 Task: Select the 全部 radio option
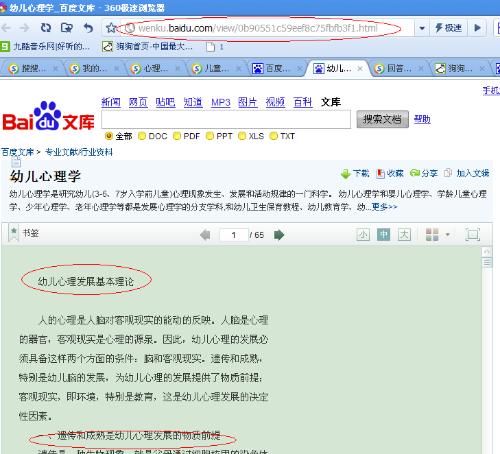[x=109, y=136]
